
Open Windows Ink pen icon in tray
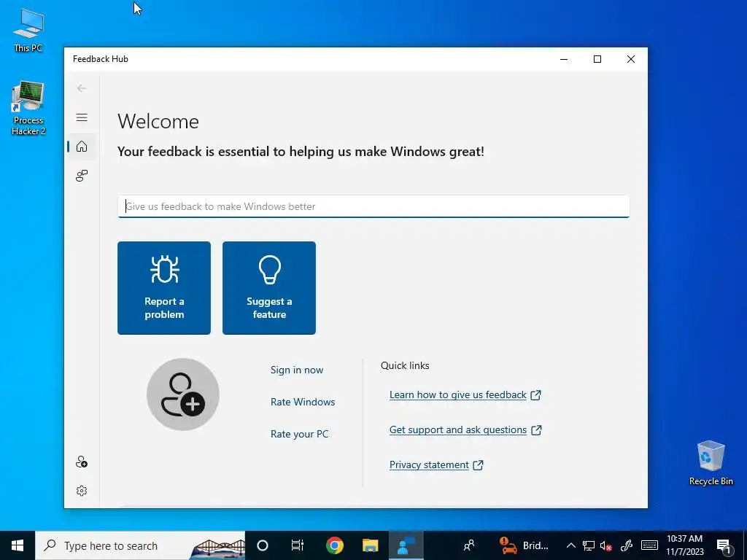click(x=627, y=545)
